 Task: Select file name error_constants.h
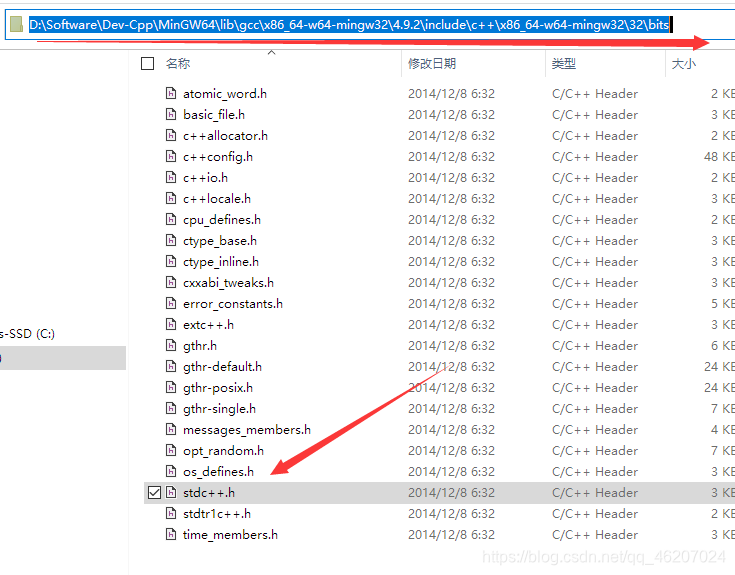tap(233, 304)
